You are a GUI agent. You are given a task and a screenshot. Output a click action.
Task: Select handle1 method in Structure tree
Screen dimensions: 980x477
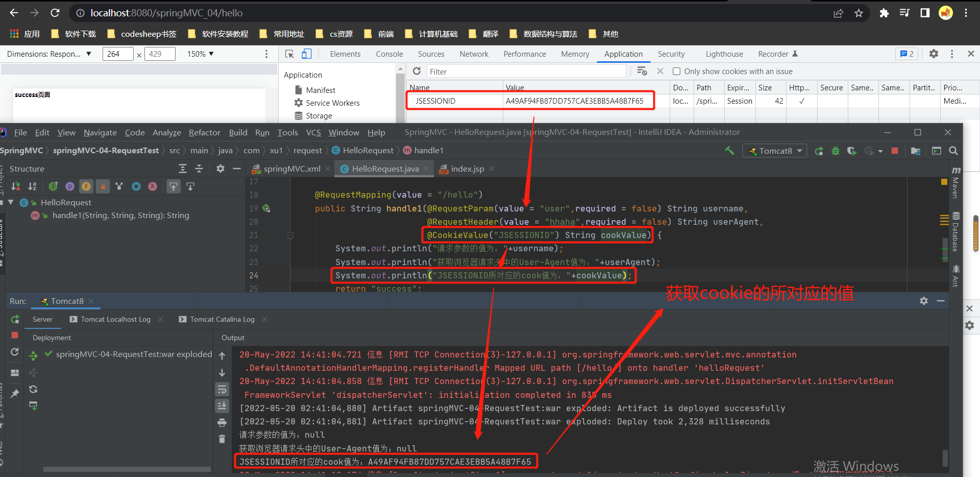tap(120, 216)
